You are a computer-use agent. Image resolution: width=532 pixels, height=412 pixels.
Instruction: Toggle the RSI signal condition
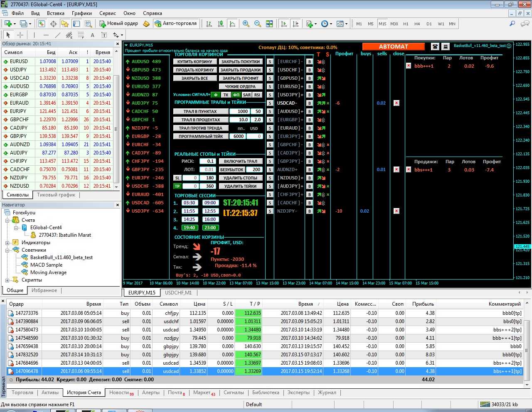click(257, 95)
